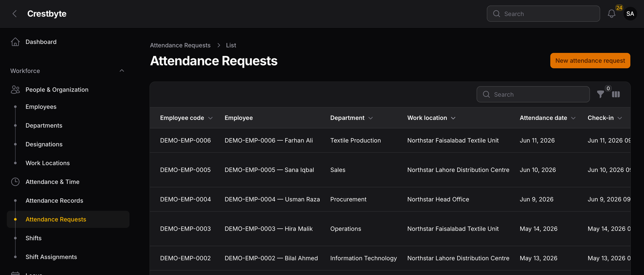
Task: Open the table filter funnel icon
Action: [600, 94]
